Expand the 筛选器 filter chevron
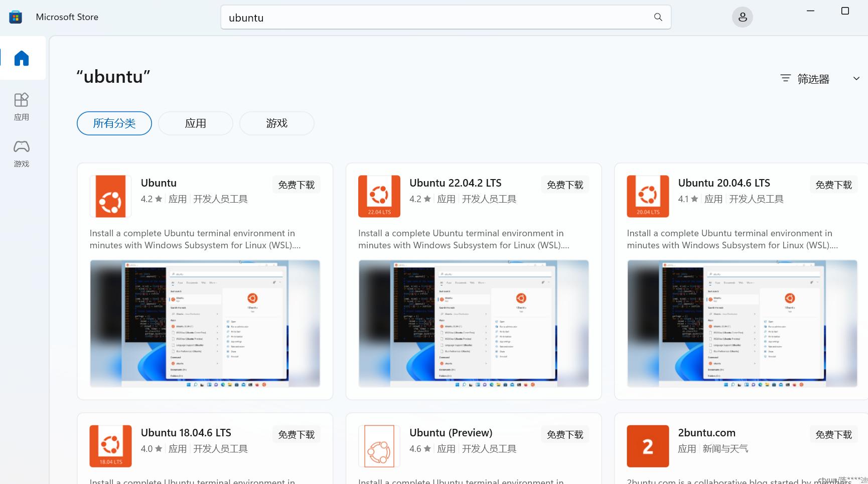 856,78
